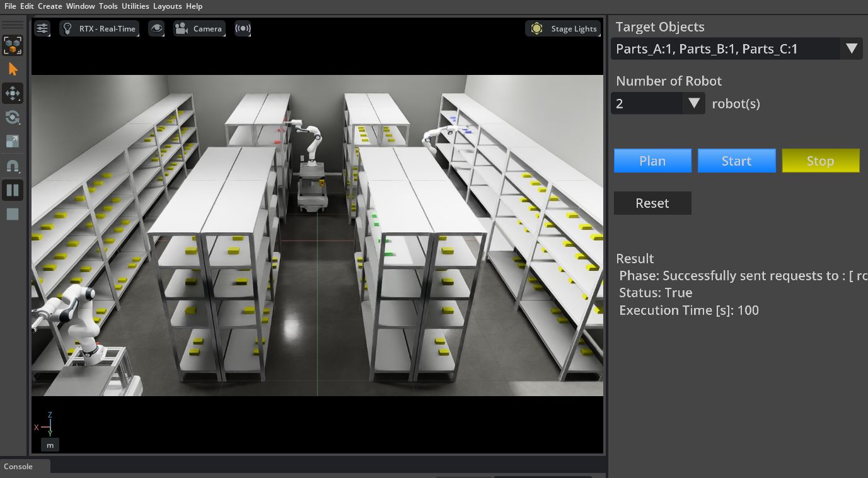Toggle the snap magnet tool
The image size is (868, 478).
(13, 166)
